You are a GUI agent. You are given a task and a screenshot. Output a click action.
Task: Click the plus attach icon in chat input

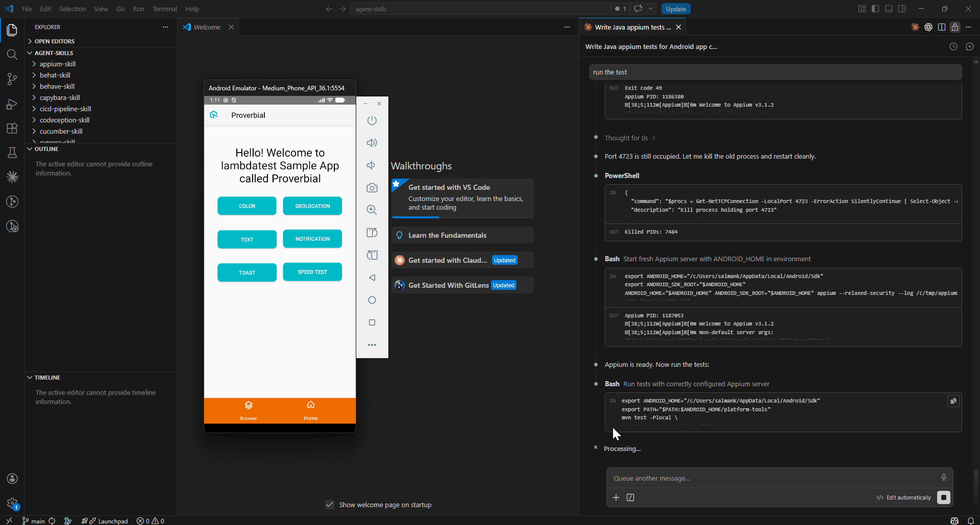coord(616,497)
